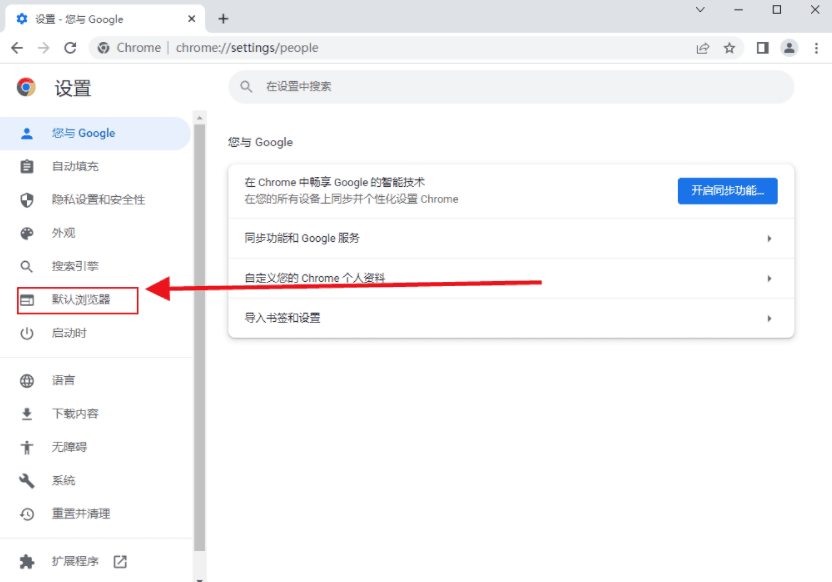Screen dimensions: 832x582
Task: Open the profile avatar icon
Action: coord(789,48)
